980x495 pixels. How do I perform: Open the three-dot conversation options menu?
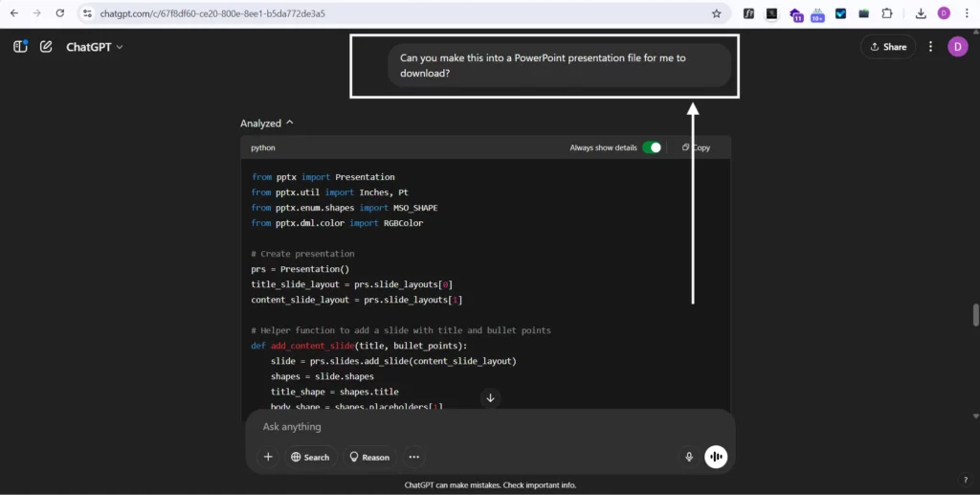(930, 46)
